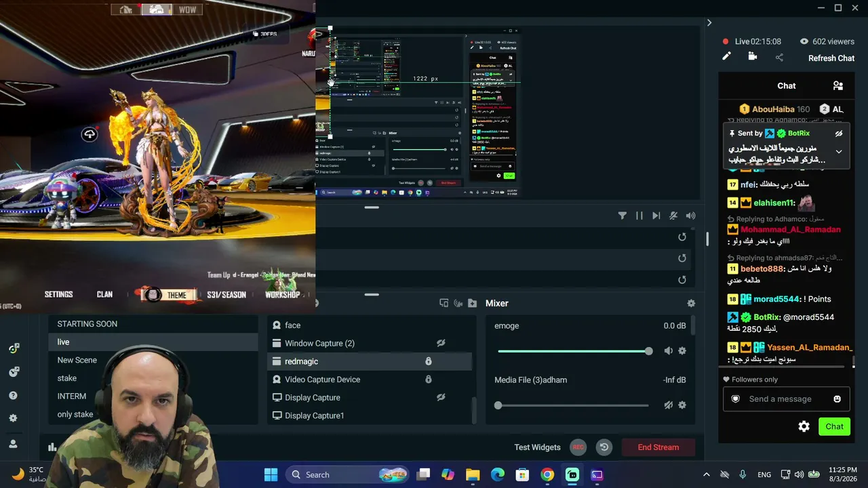
Task: Open chat identity shield icon in message box
Action: point(735,399)
